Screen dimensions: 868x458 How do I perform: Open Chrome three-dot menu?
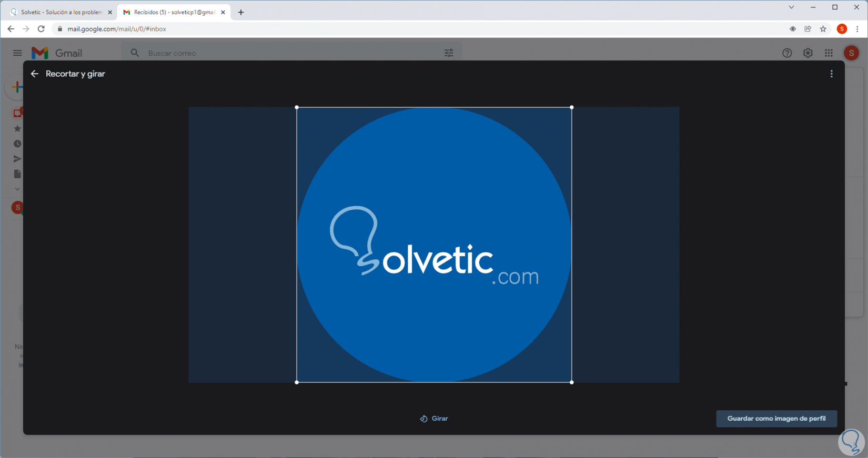click(x=857, y=29)
